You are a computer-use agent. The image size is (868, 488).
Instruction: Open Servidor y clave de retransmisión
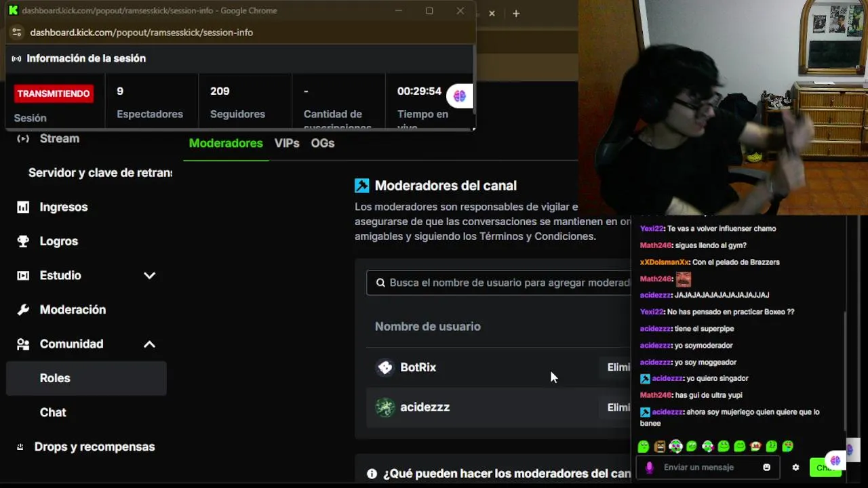[x=100, y=173]
